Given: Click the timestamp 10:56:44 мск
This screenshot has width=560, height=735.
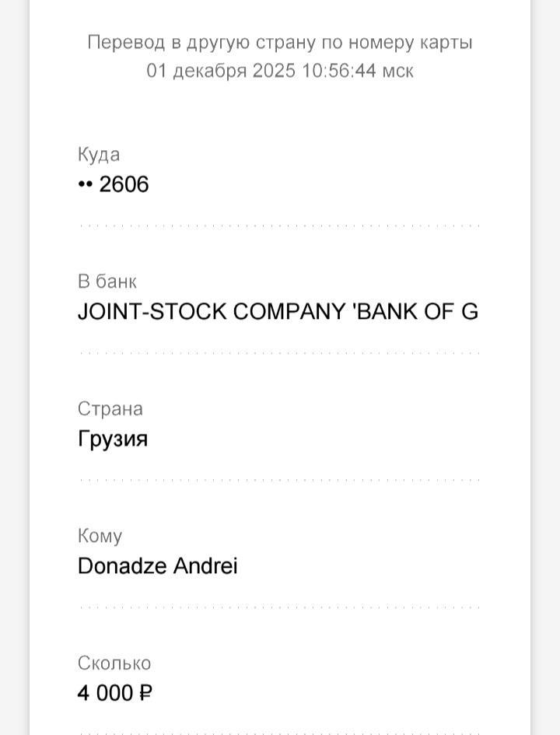Looking at the screenshot, I should [x=358, y=71].
